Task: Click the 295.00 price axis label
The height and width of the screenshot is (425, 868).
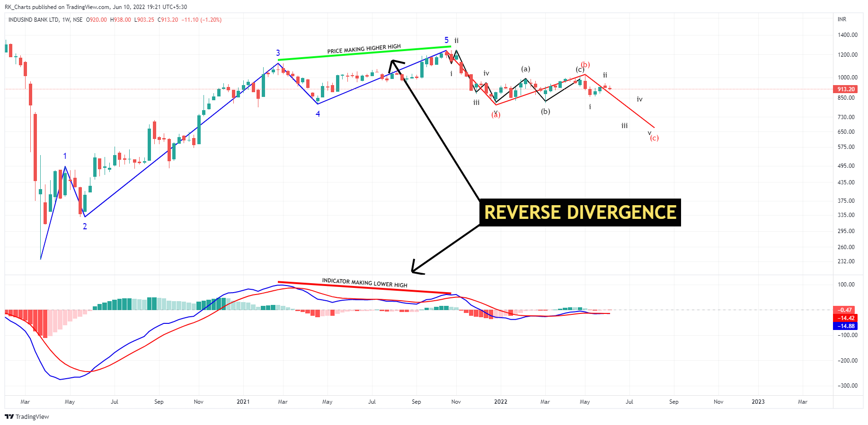Action: pos(846,231)
